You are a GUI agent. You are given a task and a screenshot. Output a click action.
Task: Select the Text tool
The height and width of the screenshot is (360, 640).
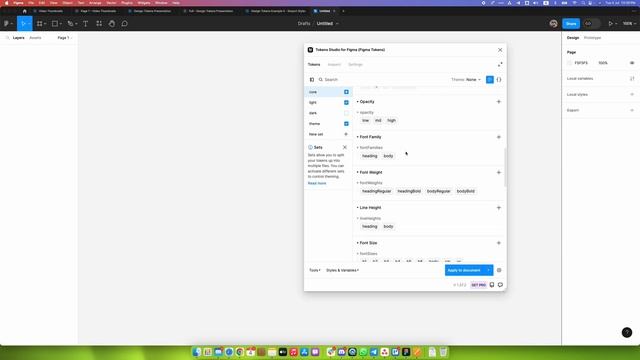(x=85, y=24)
